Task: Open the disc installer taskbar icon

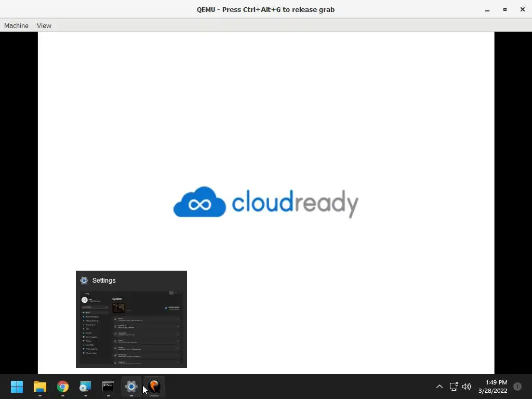Action: [86, 387]
